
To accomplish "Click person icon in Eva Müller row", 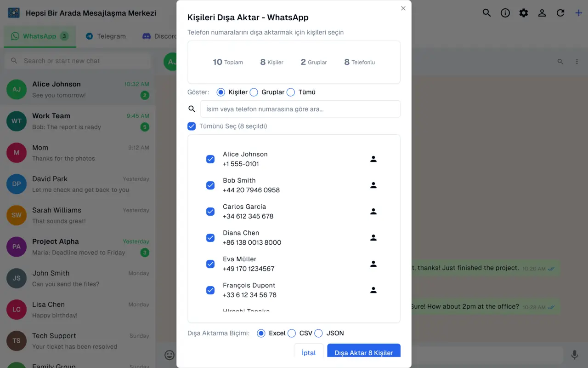I will [373, 264].
